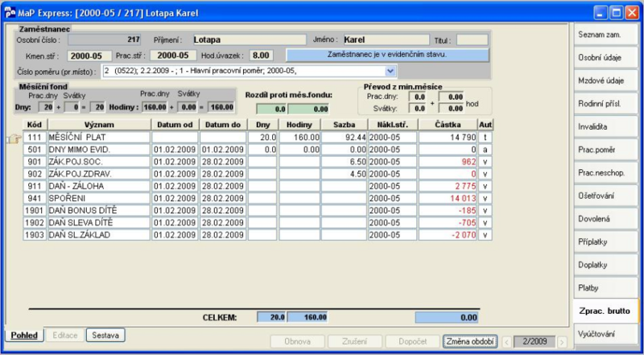This screenshot has width=644, height=355.
Task: Switch to Osobní údaje tab
Action: pos(606,57)
